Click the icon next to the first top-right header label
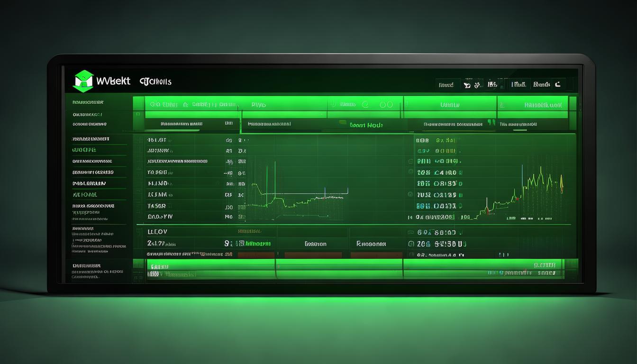Viewport: 637px width, 364px height. point(467,85)
